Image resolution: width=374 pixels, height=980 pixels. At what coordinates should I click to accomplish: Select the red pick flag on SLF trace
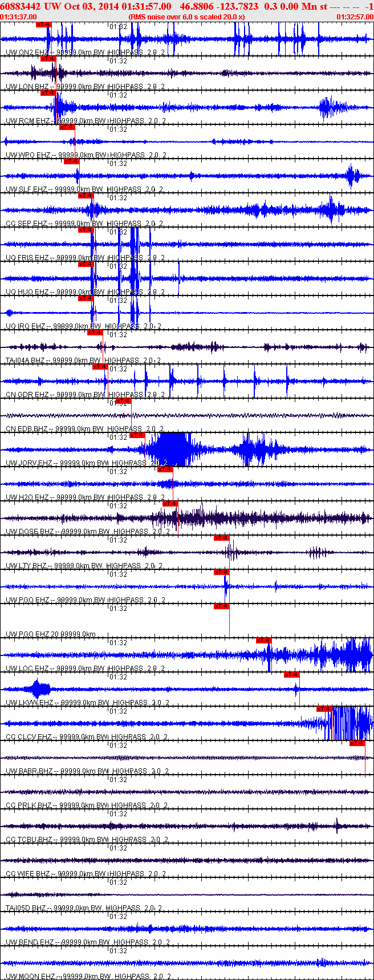[x=71, y=161]
